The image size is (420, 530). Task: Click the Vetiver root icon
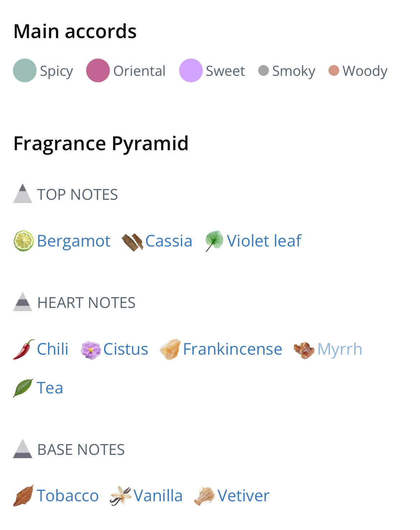(x=204, y=496)
